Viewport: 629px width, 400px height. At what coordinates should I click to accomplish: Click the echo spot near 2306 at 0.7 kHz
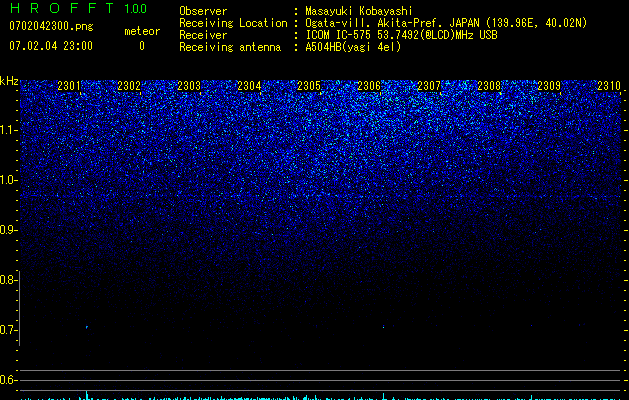point(383,327)
